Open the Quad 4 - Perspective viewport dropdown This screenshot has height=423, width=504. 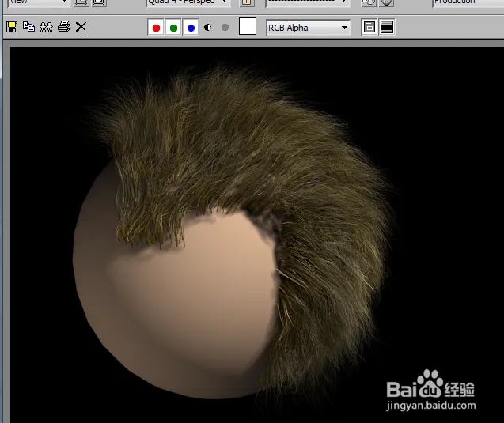[188, 2]
